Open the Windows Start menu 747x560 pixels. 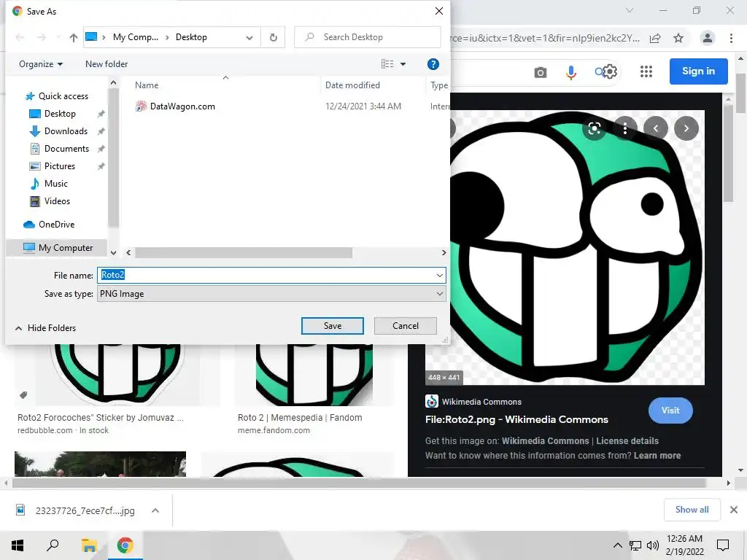pos(18,545)
